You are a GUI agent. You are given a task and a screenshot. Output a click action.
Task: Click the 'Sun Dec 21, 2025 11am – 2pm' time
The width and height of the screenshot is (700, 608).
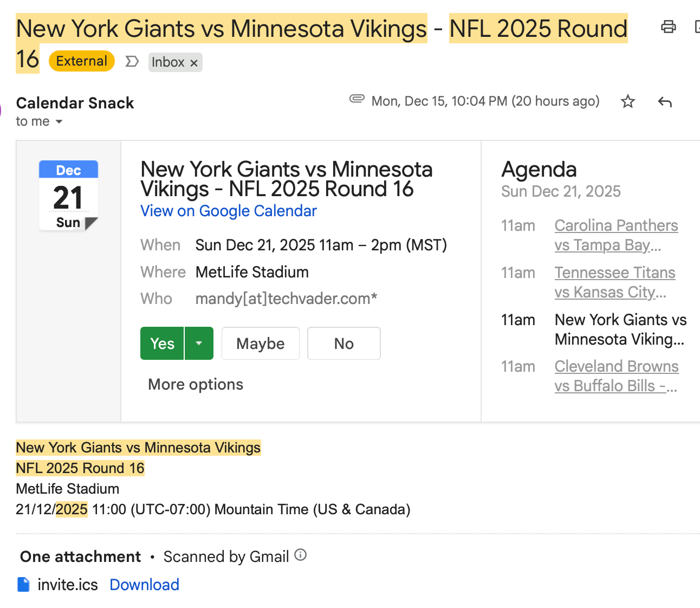pyautogui.click(x=321, y=245)
